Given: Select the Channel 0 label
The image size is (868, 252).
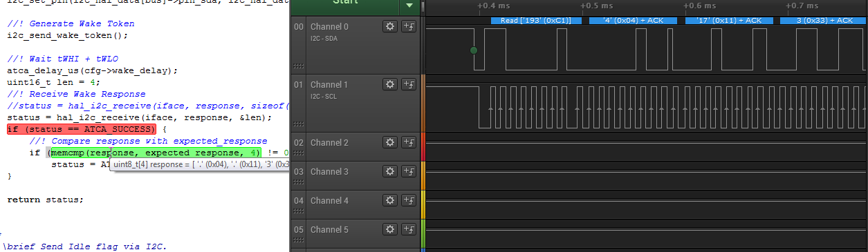Looking at the screenshot, I should point(329,27).
